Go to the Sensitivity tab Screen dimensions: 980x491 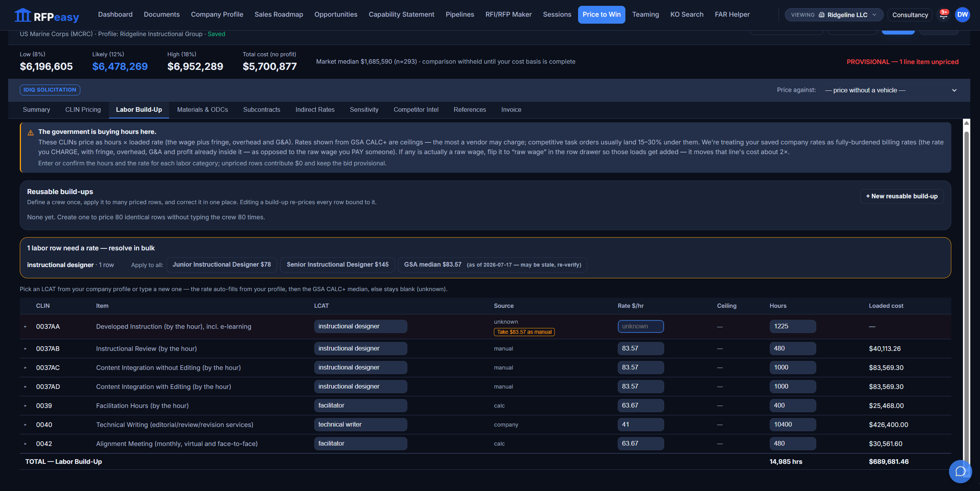tap(364, 109)
